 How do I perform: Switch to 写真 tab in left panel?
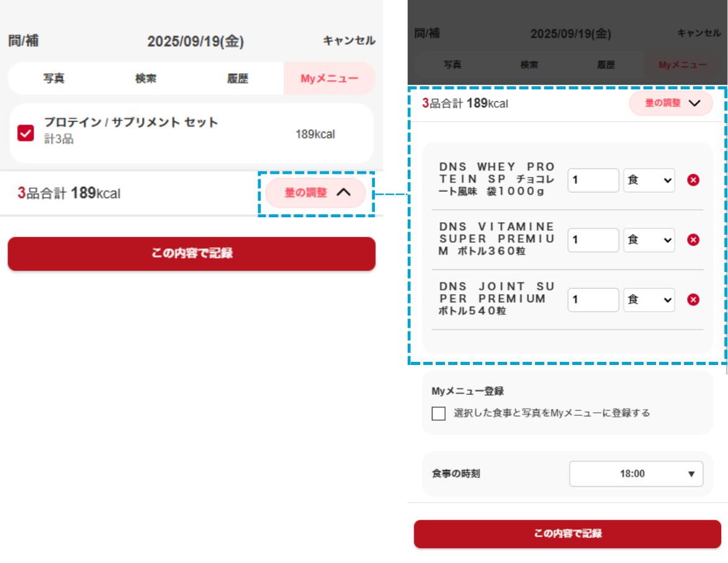coord(54,79)
